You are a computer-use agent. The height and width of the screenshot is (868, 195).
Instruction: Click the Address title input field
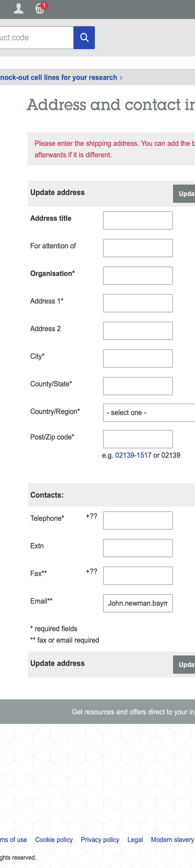137,220
